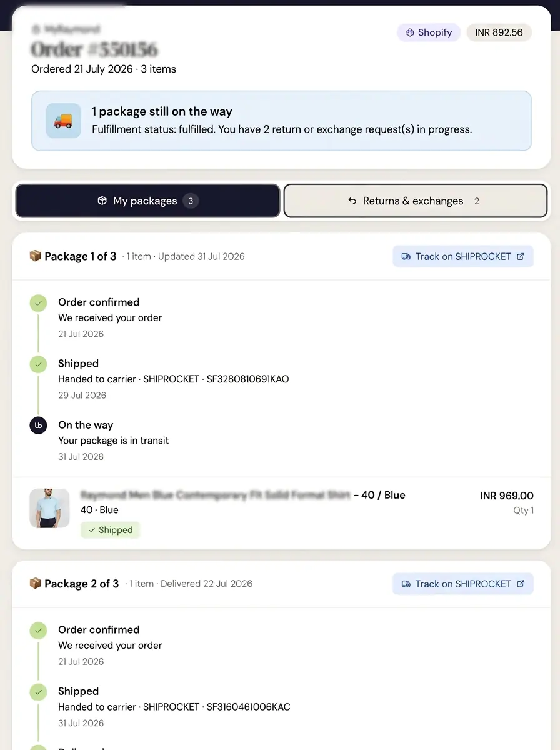Open the blue formal shirt thumbnail
The width and height of the screenshot is (560, 750).
click(49, 508)
